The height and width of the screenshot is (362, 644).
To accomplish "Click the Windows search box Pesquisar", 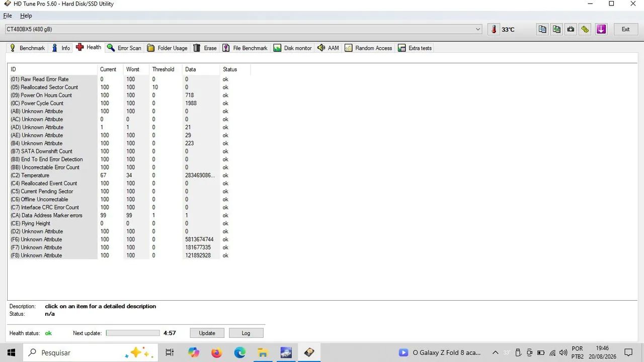I will [91, 352].
